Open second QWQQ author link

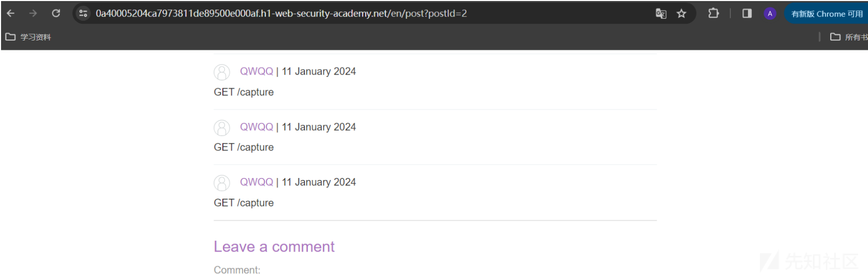tap(256, 127)
